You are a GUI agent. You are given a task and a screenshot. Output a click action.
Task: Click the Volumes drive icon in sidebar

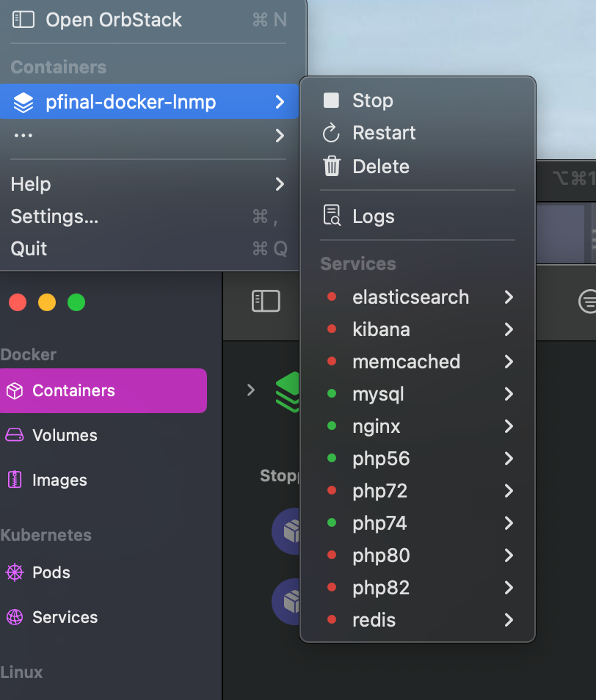tap(15, 435)
